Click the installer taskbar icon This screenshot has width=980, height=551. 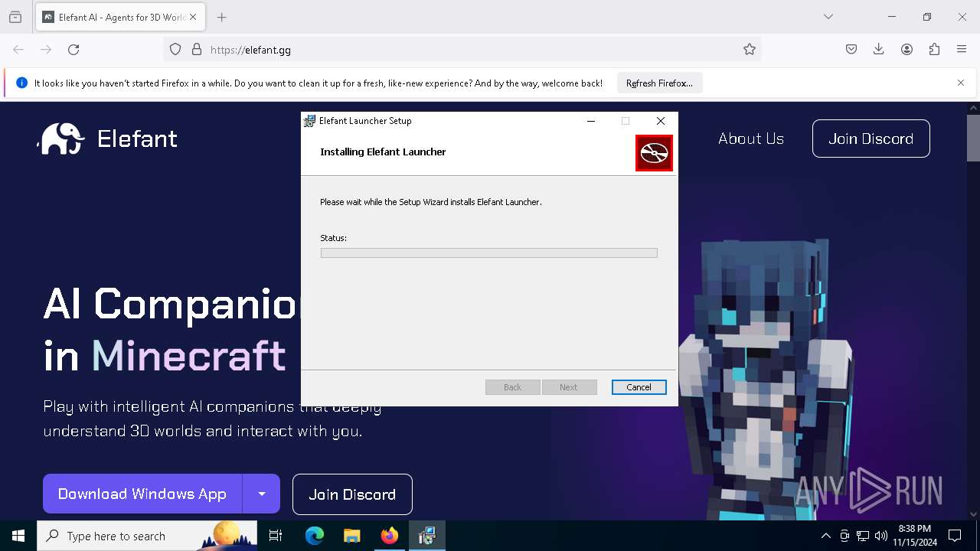click(x=427, y=536)
